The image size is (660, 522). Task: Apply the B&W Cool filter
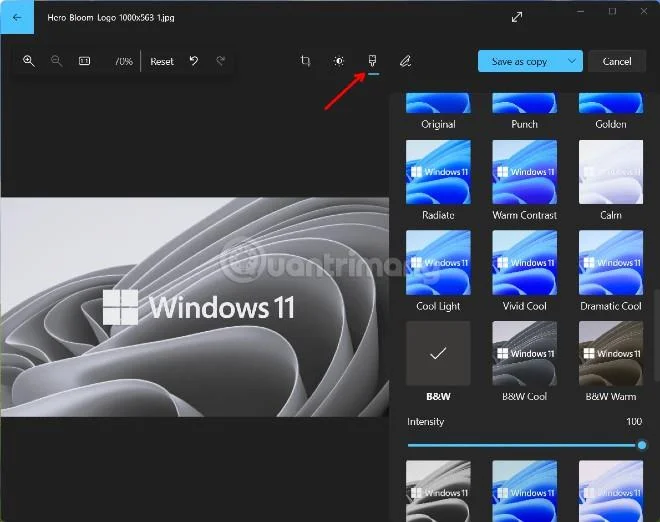tap(524, 353)
